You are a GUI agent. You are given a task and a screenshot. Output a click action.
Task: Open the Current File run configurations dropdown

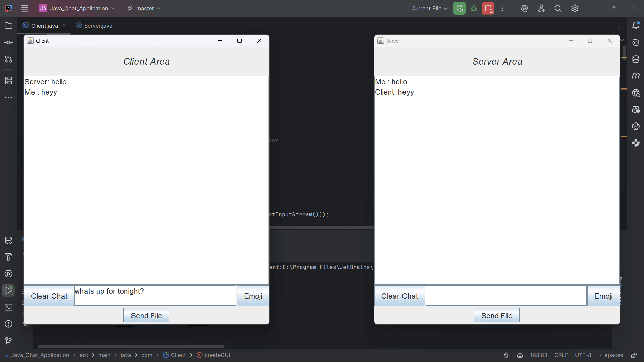(x=429, y=8)
